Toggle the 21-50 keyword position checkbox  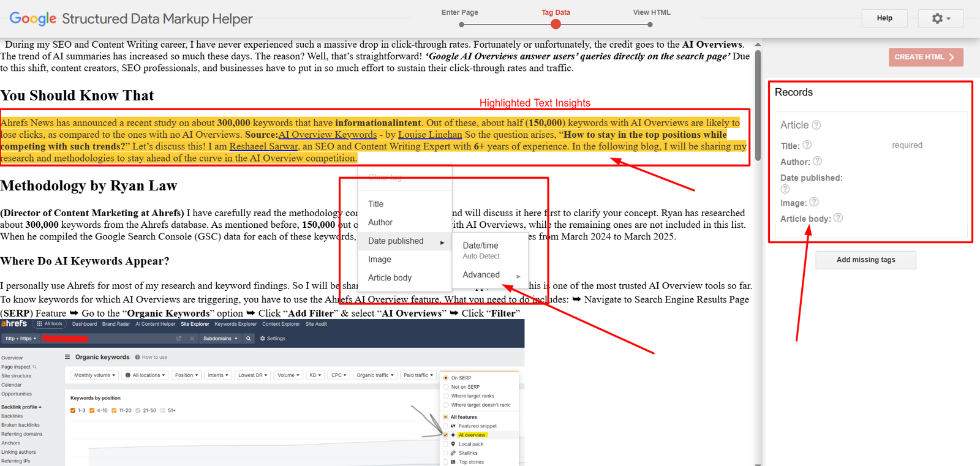[138, 410]
